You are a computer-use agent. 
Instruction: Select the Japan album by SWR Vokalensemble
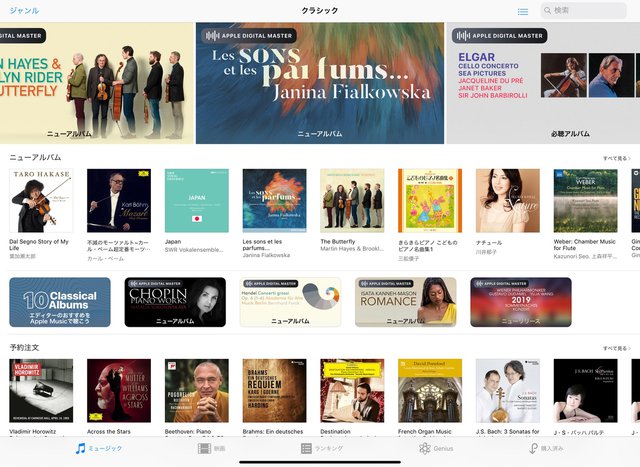[197, 200]
